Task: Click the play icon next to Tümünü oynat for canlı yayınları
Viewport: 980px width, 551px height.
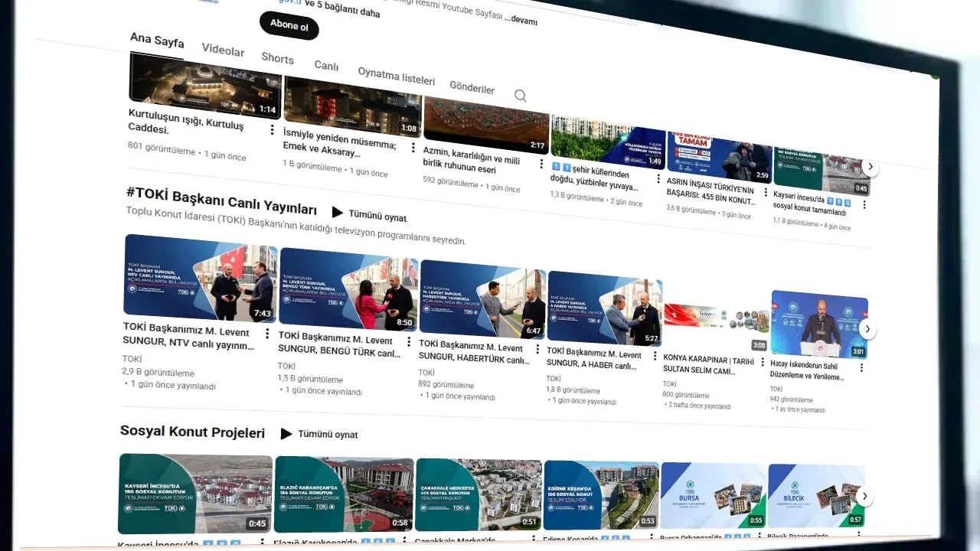Action: tap(337, 214)
